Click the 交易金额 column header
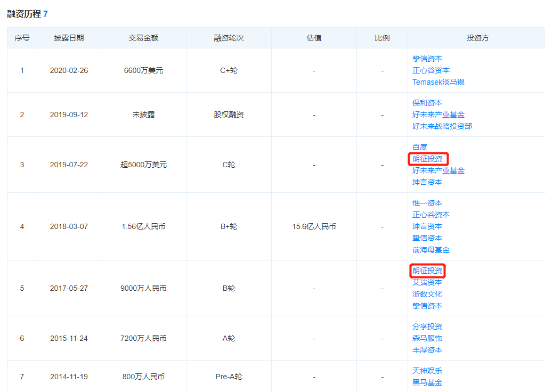Screen dimensions: 545x392 point(143,38)
